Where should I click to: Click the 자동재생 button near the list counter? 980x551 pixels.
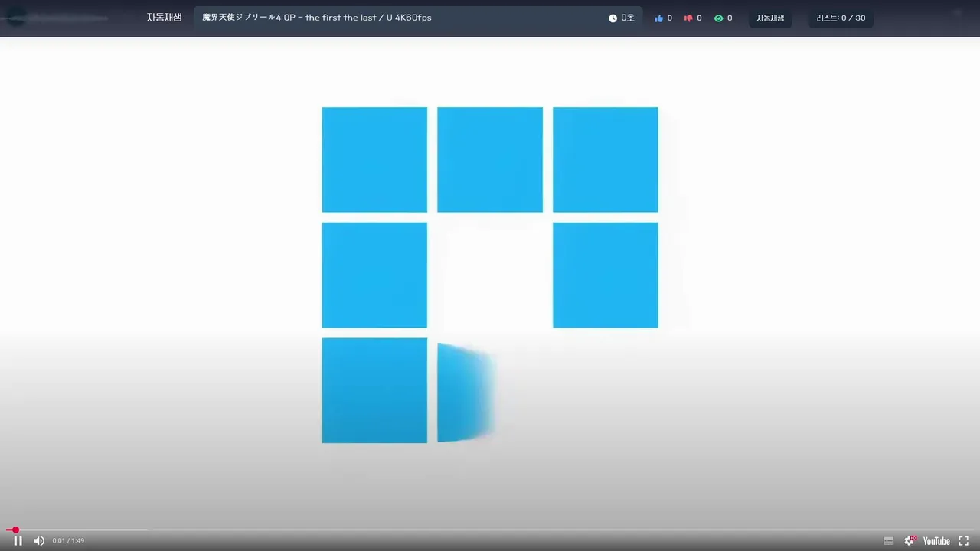[x=770, y=18]
